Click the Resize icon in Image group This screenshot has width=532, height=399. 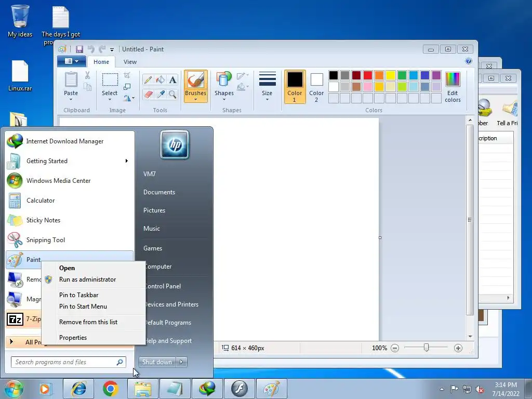[127, 87]
